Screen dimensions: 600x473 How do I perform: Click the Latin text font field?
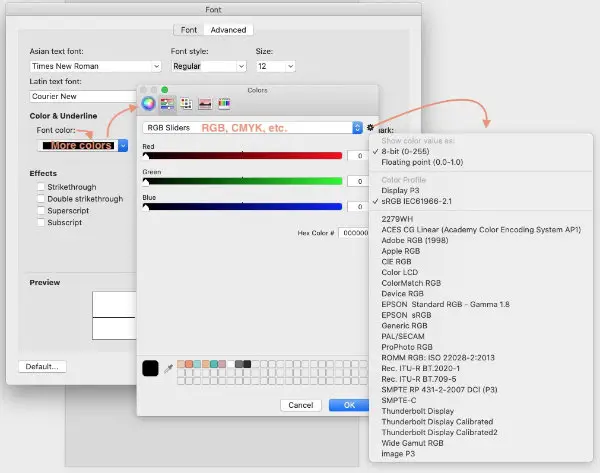tap(83, 96)
